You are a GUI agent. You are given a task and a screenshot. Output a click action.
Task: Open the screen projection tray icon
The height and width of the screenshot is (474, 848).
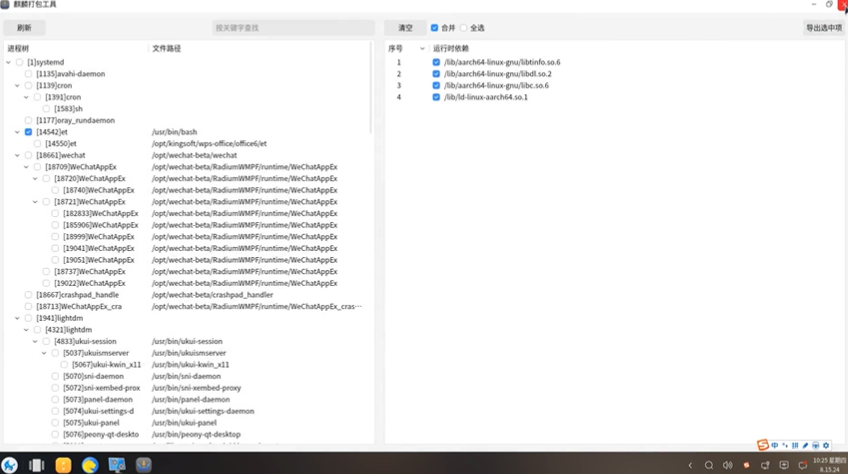pos(784,465)
